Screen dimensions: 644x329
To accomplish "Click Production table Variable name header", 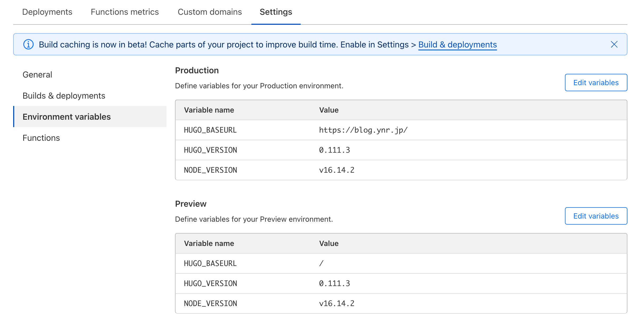I will [x=209, y=110].
